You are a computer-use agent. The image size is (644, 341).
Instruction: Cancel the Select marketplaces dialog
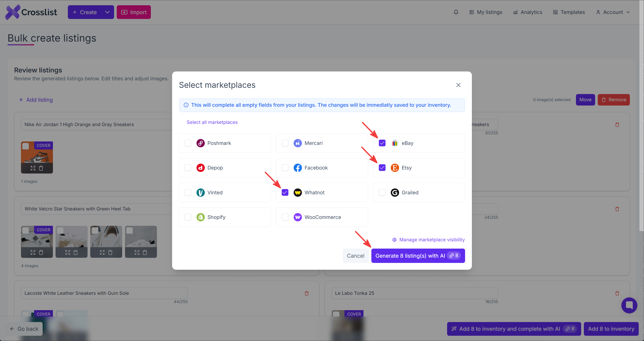click(355, 256)
